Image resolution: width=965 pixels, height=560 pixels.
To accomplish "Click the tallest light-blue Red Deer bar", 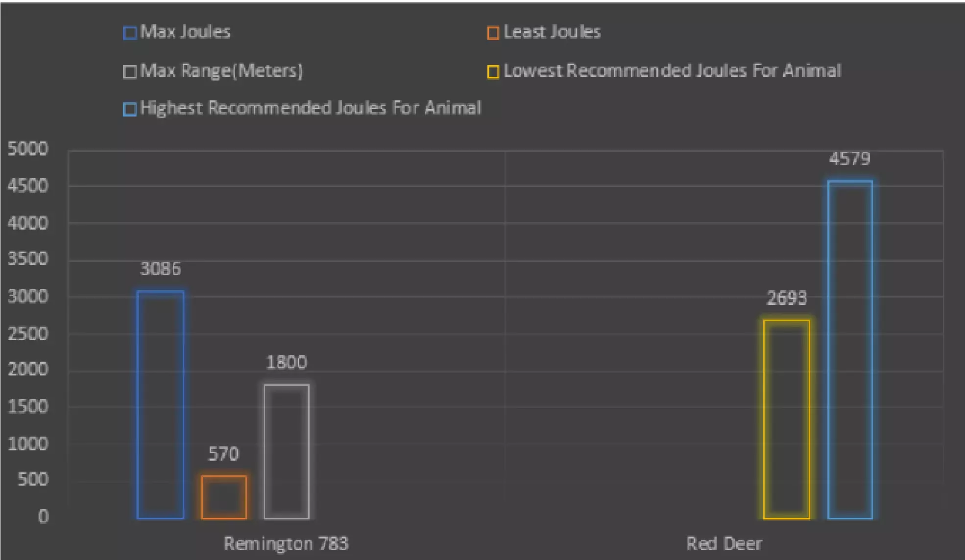I will click(850, 350).
